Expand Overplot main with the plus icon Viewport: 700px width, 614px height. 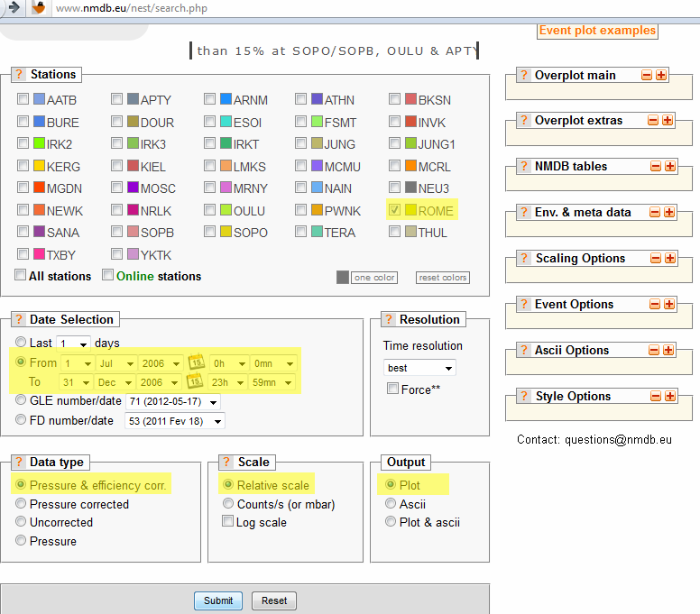(661, 75)
